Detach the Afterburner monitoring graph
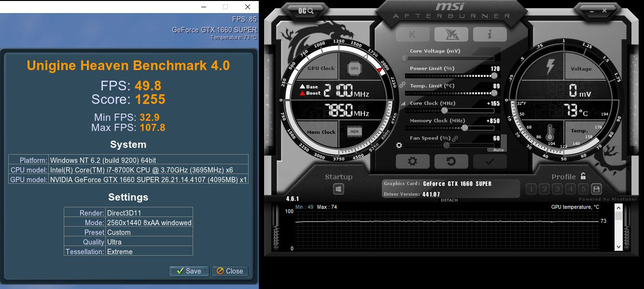The width and height of the screenshot is (644, 289). (x=449, y=200)
